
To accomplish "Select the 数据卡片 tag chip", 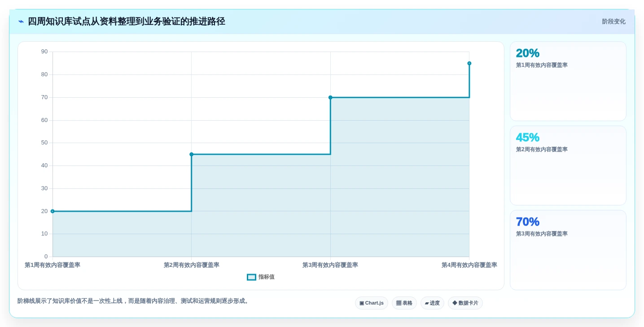I will click(x=465, y=303).
